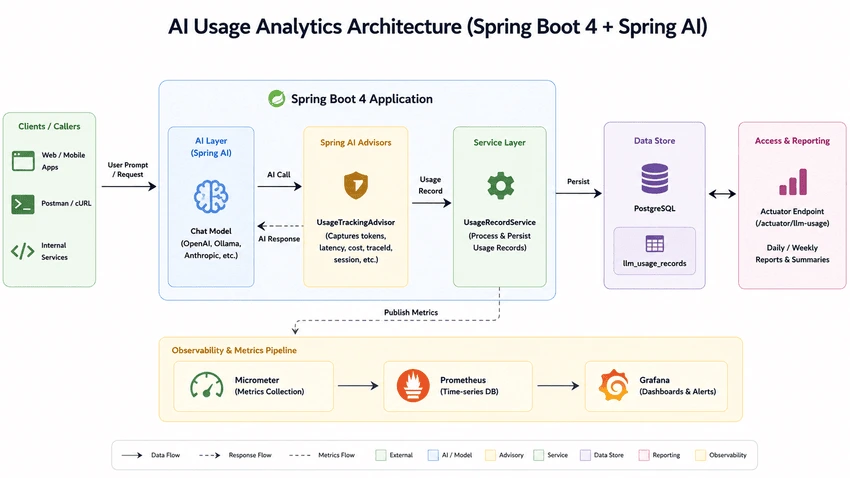Click the 'Publish Metrics' label

point(411,312)
